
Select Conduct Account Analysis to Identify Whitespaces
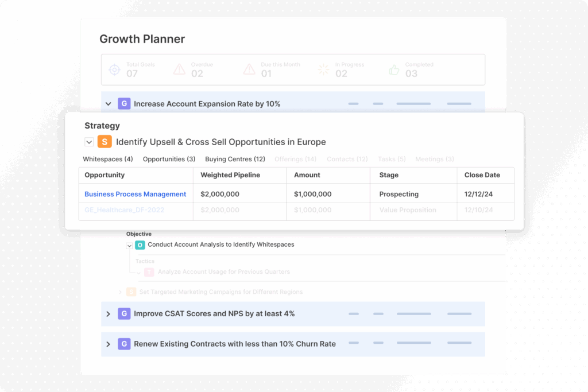click(x=221, y=244)
